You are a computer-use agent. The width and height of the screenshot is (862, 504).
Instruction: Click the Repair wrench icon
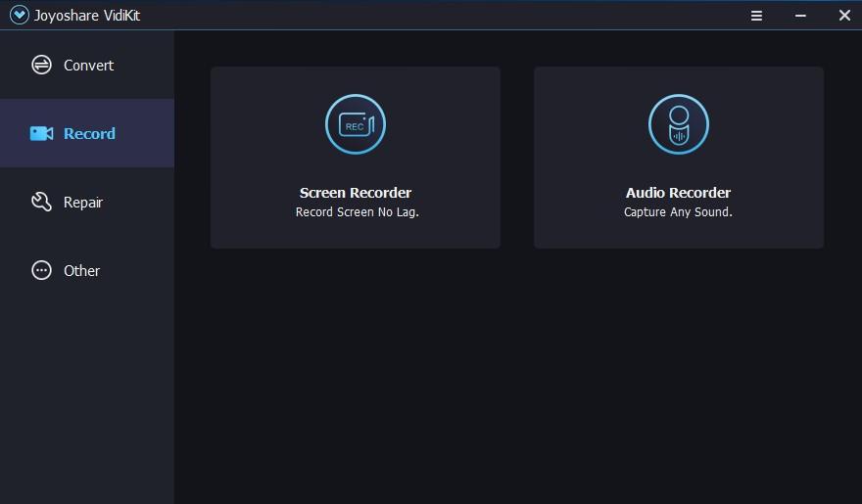[41, 202]
